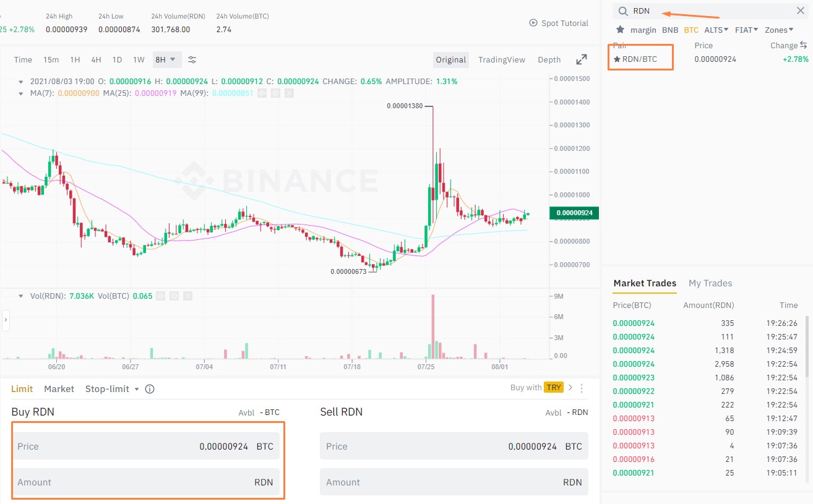Open the My Trades tab

pyautogui.click(x=710, y=283)
